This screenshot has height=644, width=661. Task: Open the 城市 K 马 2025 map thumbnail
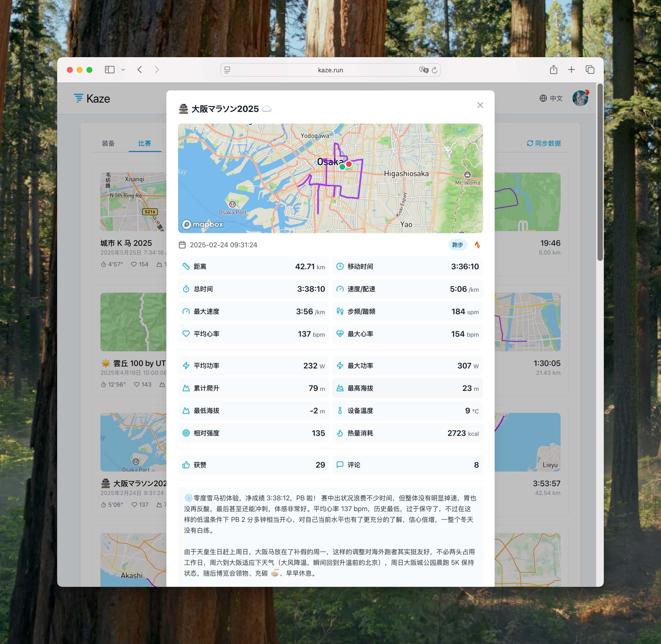point(133,202)
